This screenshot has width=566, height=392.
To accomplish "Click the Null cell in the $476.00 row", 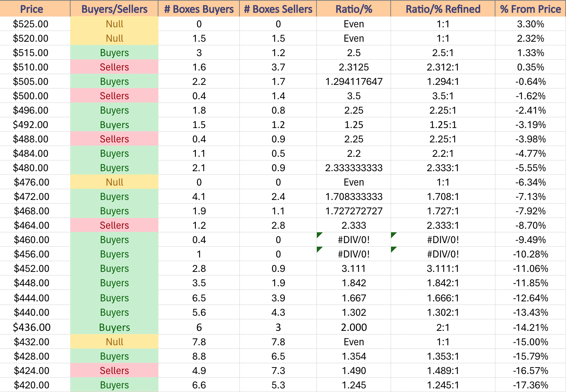I will click(x=114, y=182).
